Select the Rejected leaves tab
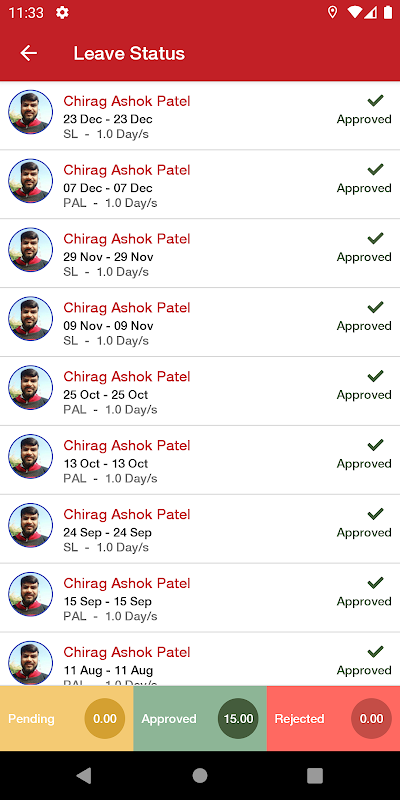This screenshot has height=800, width=400. click(x=333, y=718)
